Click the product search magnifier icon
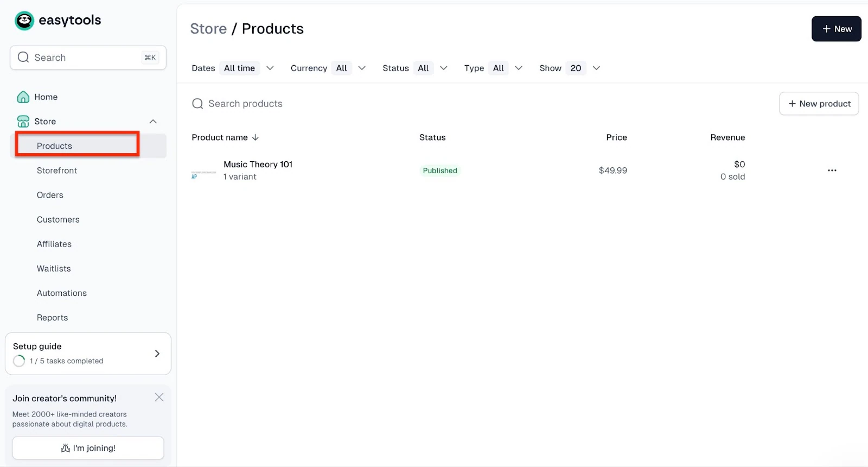Image resolution: width=868 pixels, height=467 pixels. pos(197,104)
